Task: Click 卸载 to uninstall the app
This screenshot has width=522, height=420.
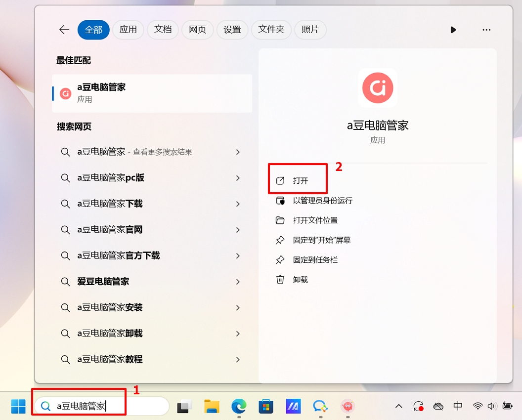Action: (x=292, y=280)
